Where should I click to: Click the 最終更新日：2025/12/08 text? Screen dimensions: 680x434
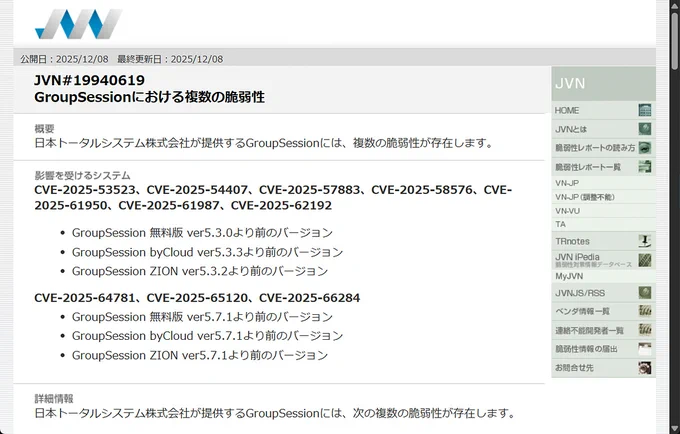170,59
